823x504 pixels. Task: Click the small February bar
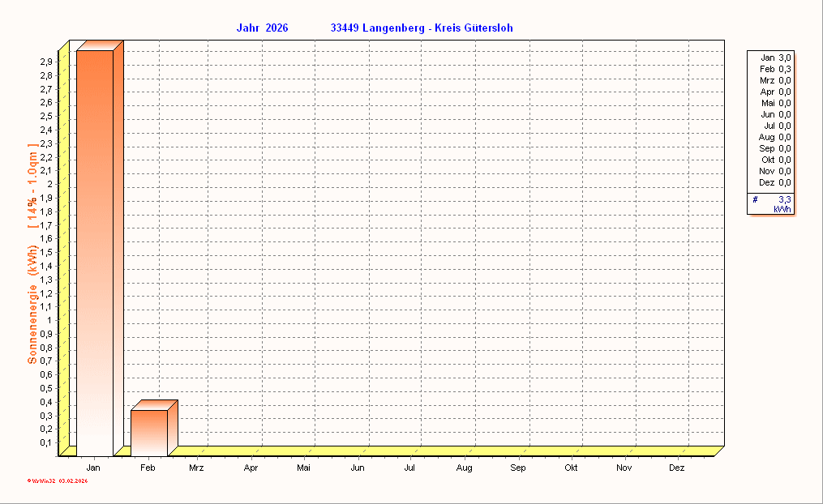click(x=148, y=432)
